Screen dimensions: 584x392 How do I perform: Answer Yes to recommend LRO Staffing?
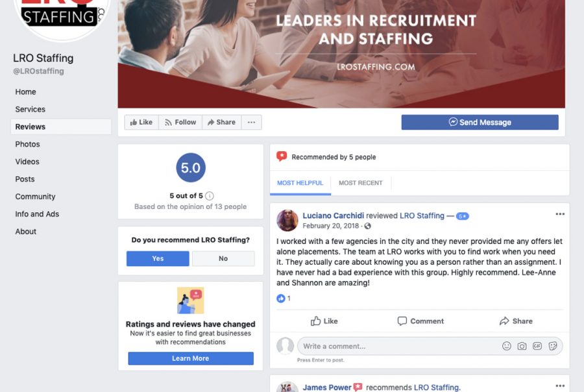point(158,258)
